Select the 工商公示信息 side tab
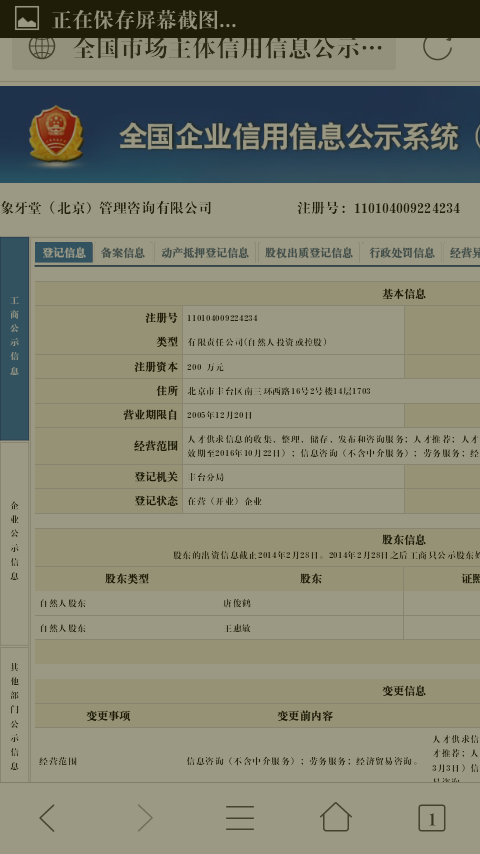480x854 pixels. [14, 338]
